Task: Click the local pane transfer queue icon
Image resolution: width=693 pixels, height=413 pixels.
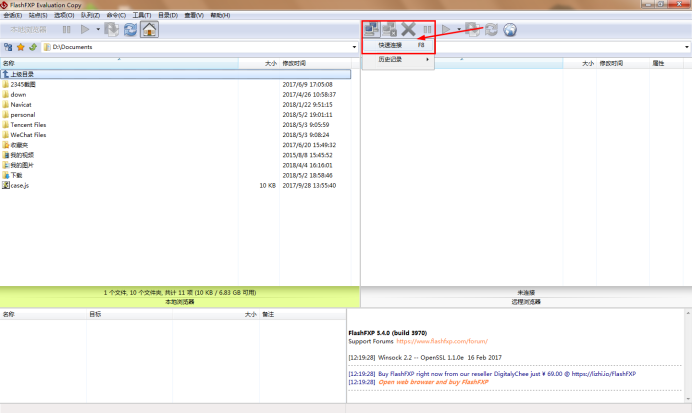Action: 111,30
